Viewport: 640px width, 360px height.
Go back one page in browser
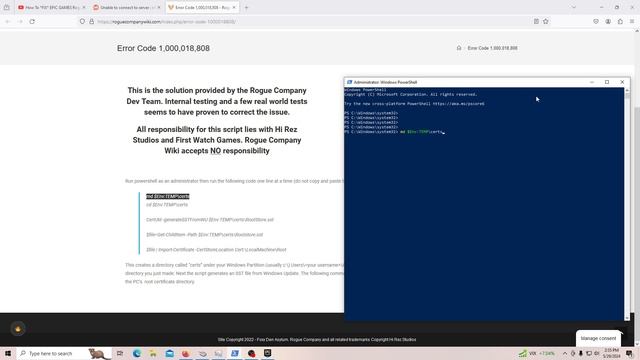point(8,22)
